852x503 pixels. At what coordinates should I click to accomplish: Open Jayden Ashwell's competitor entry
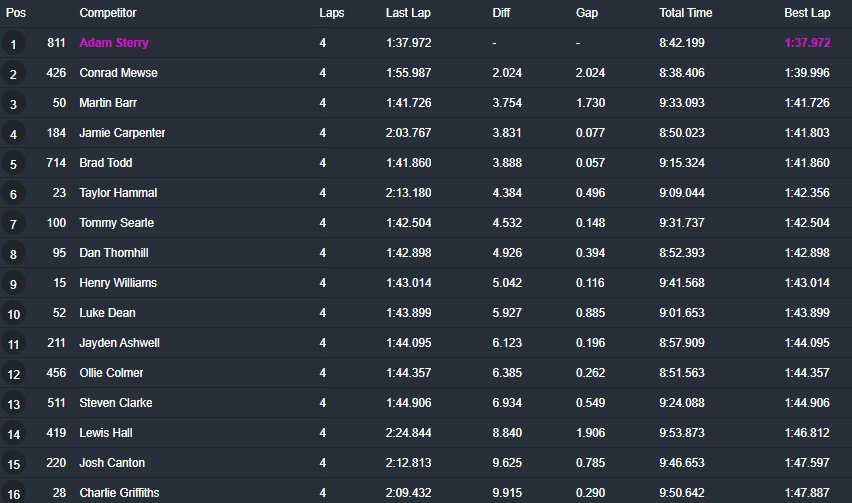(x=119, y=343)
